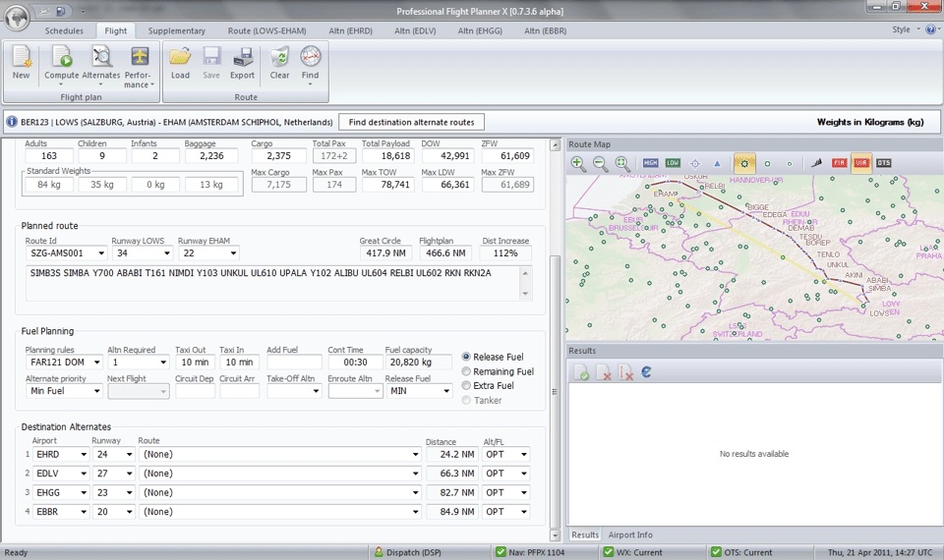
Task: Open the Altn Required dropdown
Action: pos(163,363)
